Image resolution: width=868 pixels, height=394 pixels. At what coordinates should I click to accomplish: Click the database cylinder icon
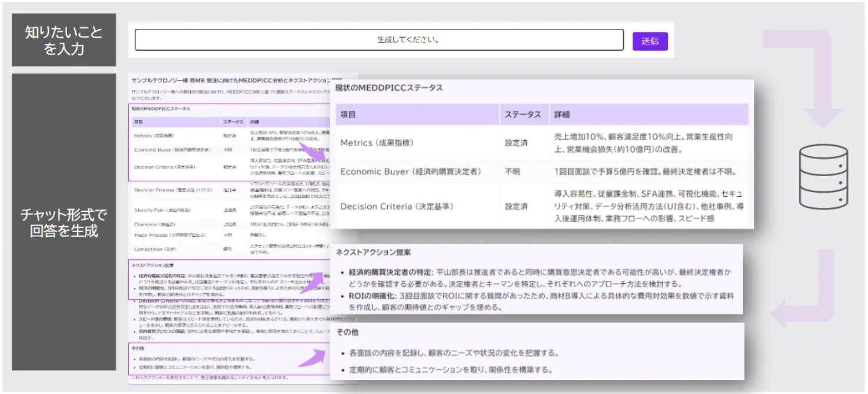823,176
